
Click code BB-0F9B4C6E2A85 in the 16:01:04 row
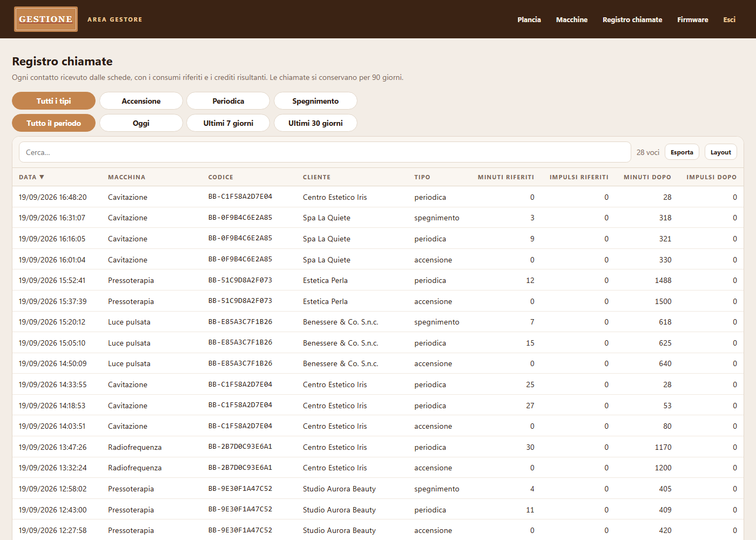click(240, 259)
